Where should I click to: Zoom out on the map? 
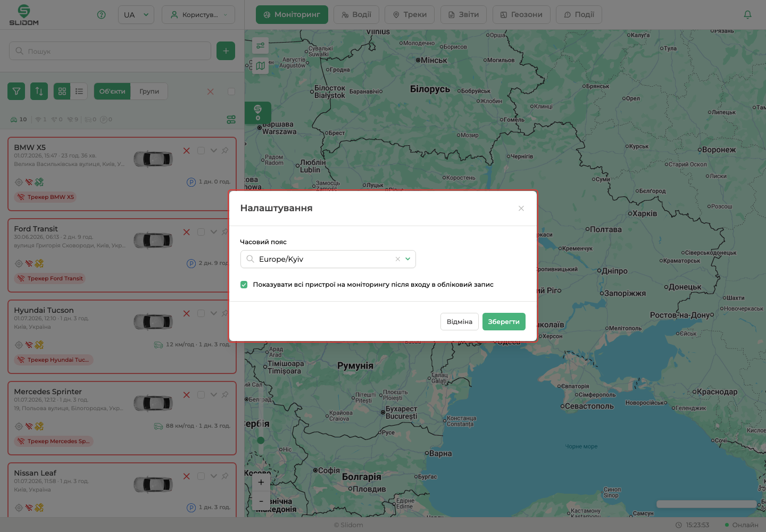[x=261, y=501]
